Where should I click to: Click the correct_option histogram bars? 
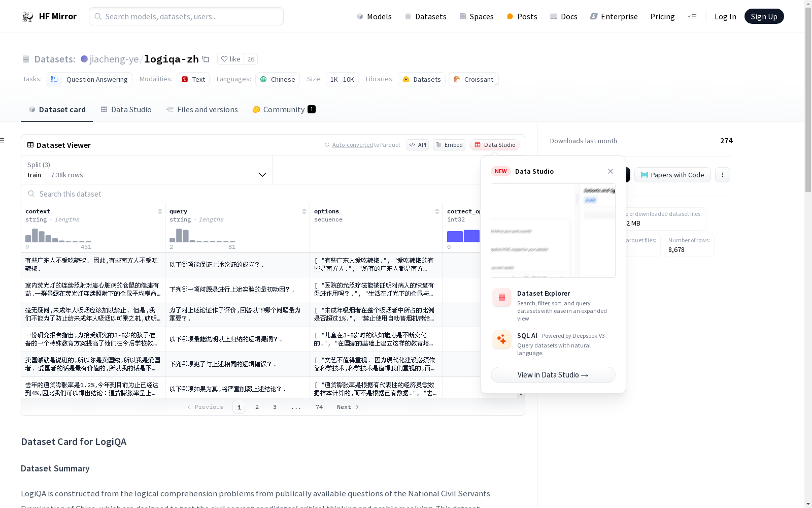pyautogui.click(x=463, y=236)
